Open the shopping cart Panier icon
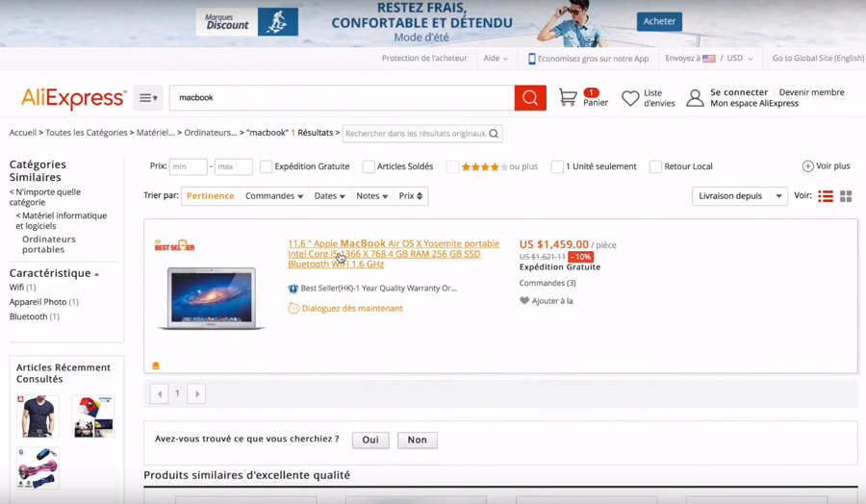Screen dimensions: 866x504 (x=569, y=98)
